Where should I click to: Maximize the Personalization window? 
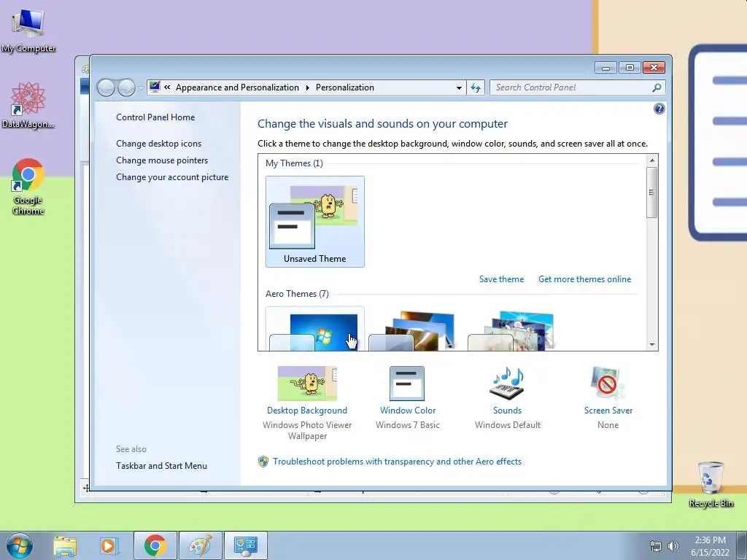click(x=630, y=68)
